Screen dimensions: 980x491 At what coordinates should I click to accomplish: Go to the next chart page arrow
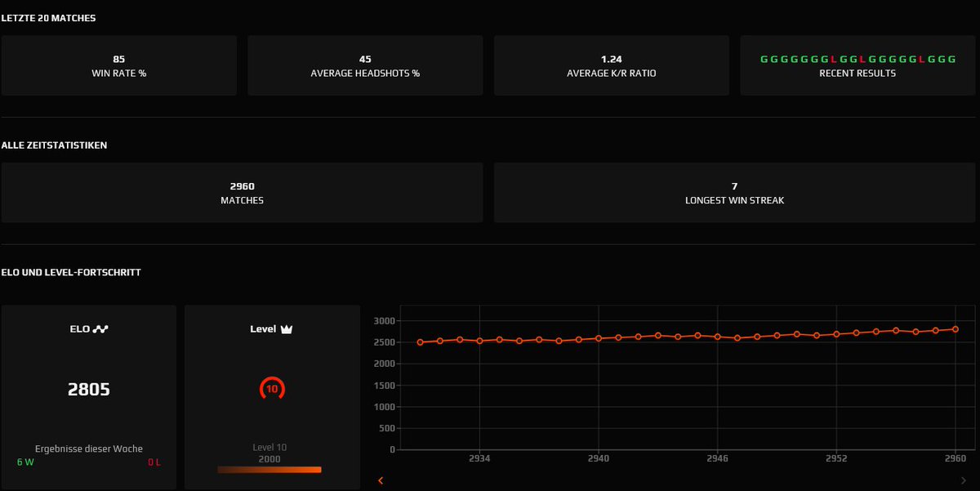(x=964, y=480)
